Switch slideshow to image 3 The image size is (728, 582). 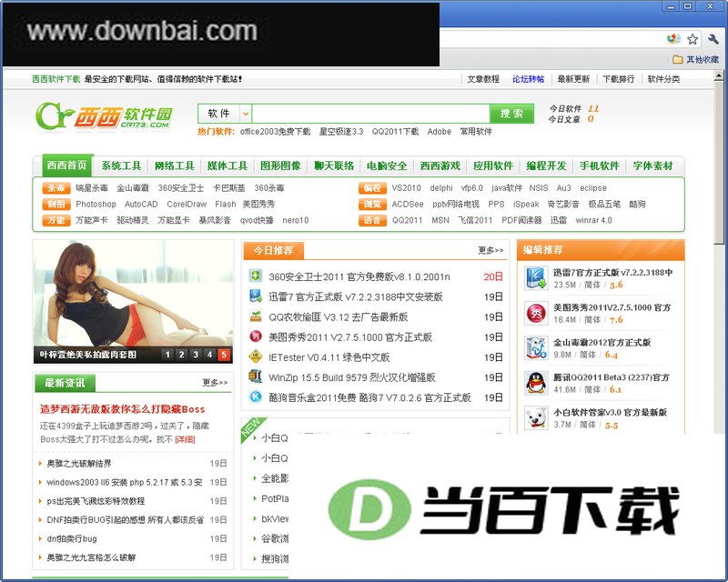[196, 355]
